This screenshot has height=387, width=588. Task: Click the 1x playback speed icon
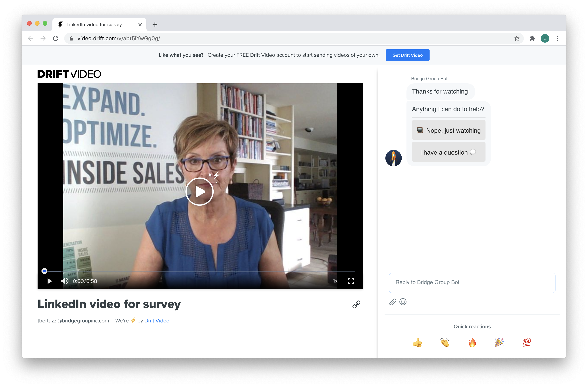click(335, 281)
